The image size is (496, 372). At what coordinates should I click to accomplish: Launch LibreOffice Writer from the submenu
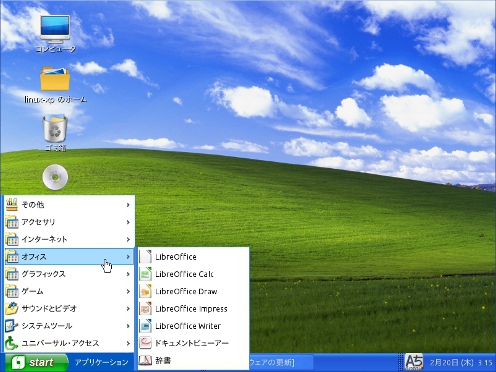tap(194, 326)
